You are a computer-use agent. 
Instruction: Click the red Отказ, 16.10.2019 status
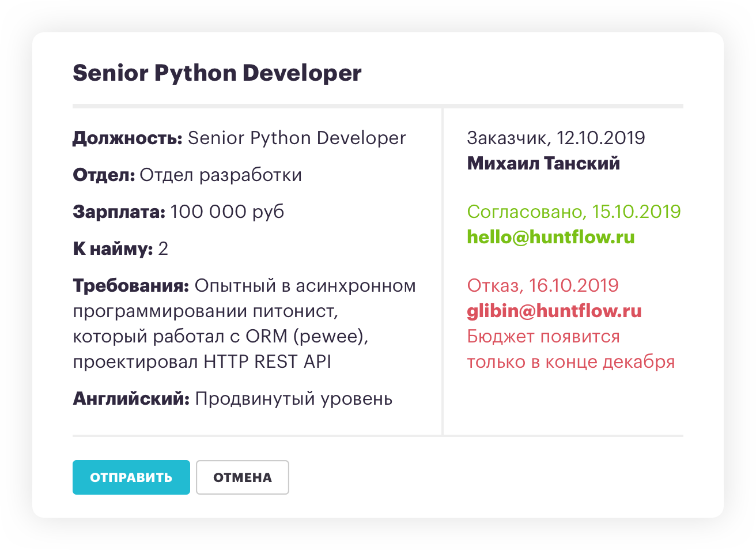point(542,285)
